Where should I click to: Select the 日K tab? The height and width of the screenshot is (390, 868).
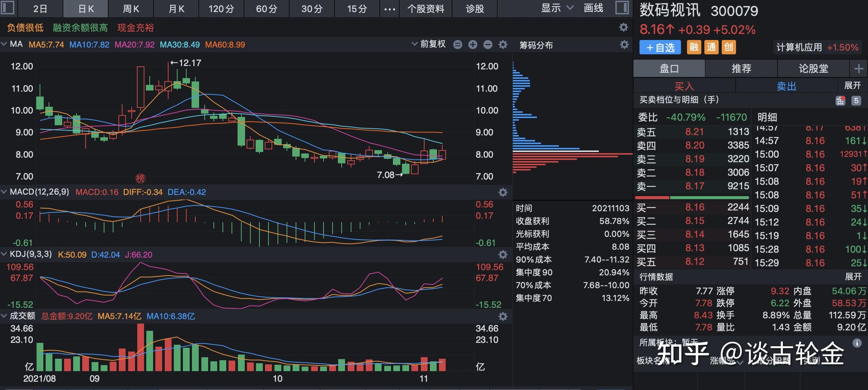[x=86, y=9]
